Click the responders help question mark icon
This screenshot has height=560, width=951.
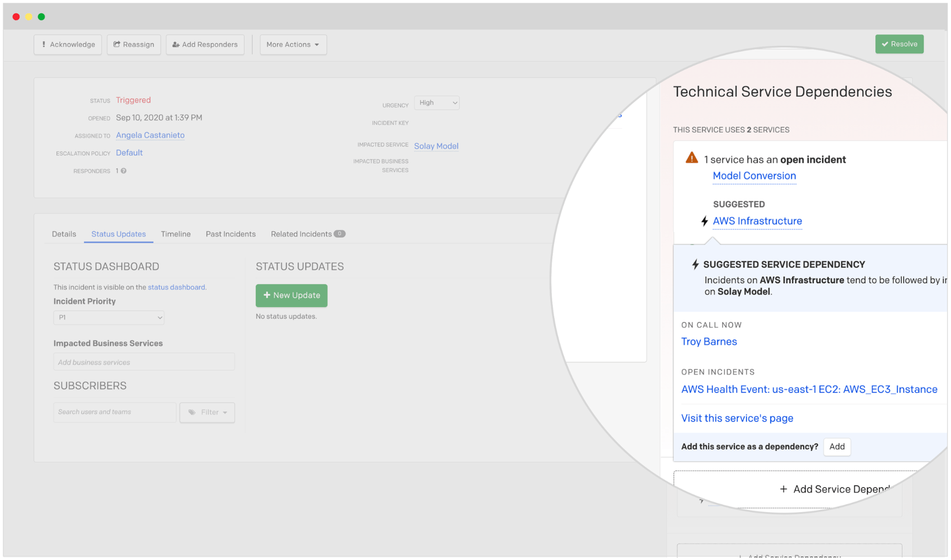point(124,171)
